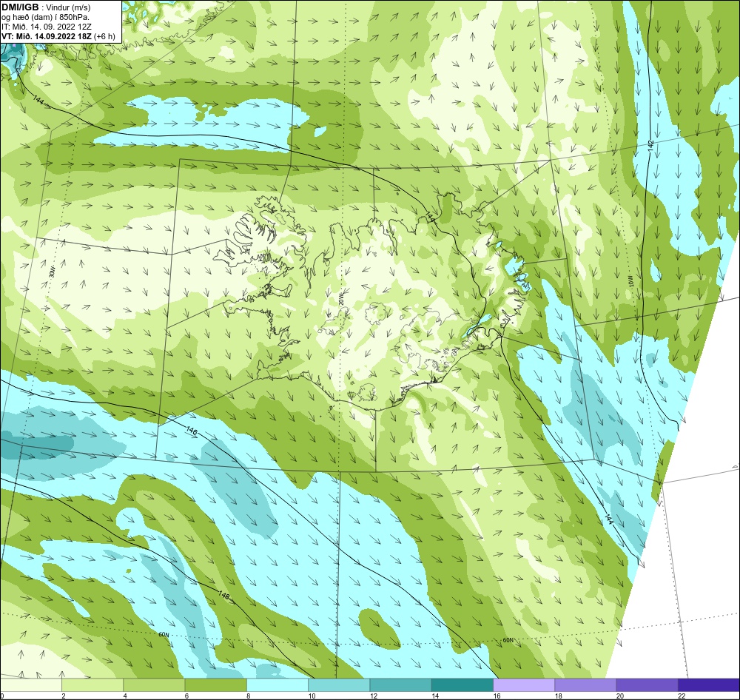Click the 144 contour label north of Iceland

coord(430,217)
